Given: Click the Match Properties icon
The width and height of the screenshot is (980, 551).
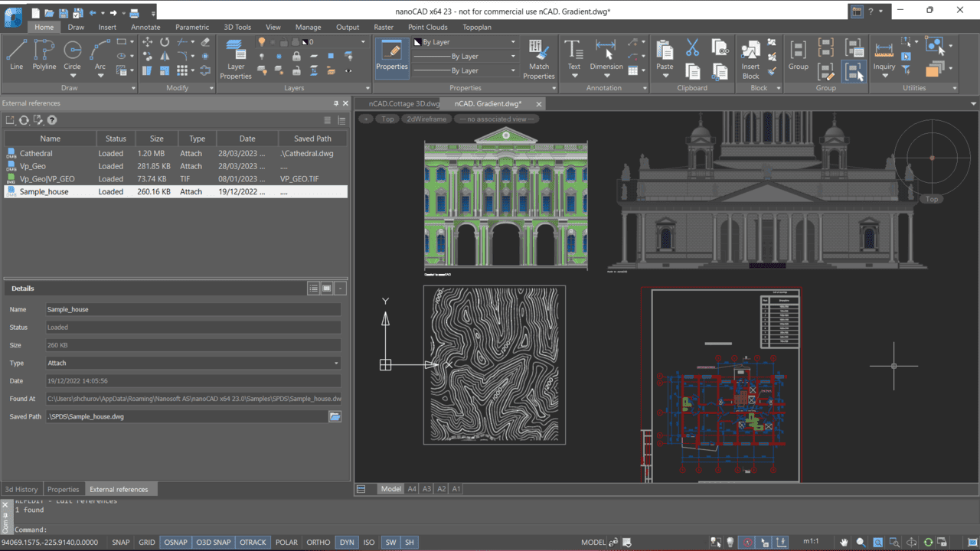Looking at the screenshot, I should coord(539,59).
